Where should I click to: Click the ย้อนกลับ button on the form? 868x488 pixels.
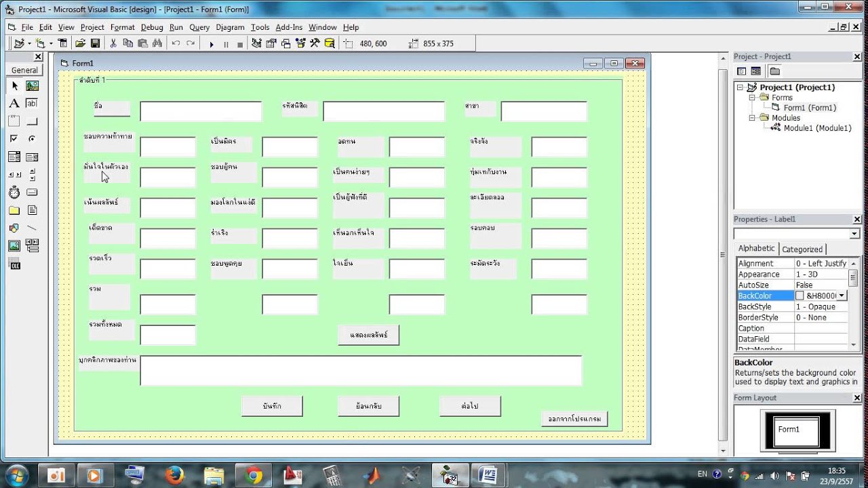point(368,406)
